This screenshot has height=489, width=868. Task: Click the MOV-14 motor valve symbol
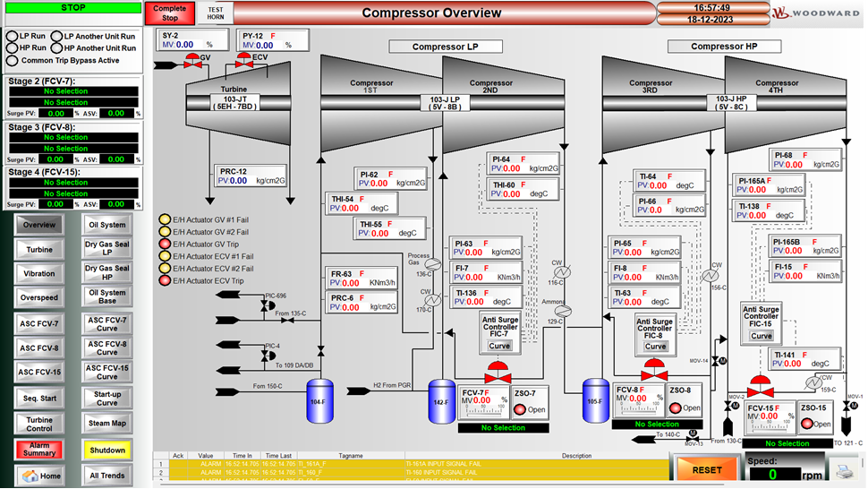click(x=718, y=361)
